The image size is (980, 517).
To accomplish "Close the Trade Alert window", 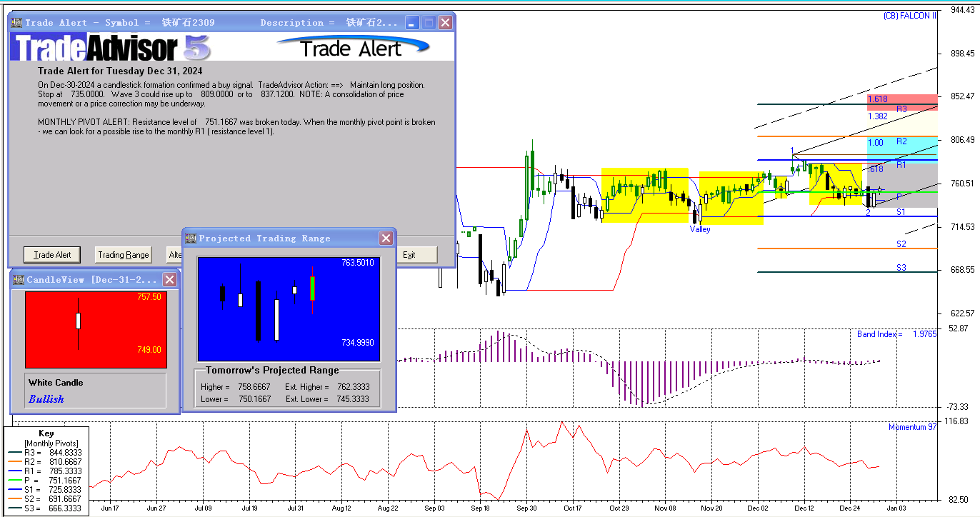I will [x=445, y=23].
